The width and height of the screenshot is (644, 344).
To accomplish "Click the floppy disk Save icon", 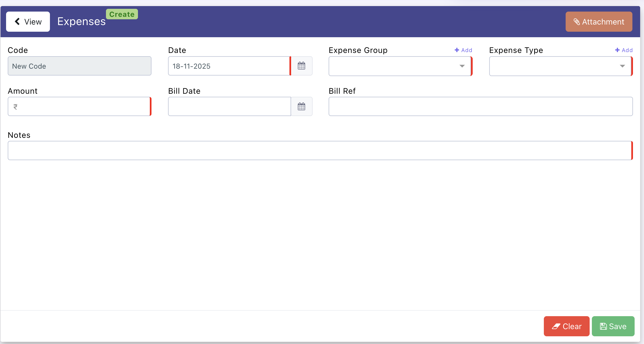I will tap(603, 326).
